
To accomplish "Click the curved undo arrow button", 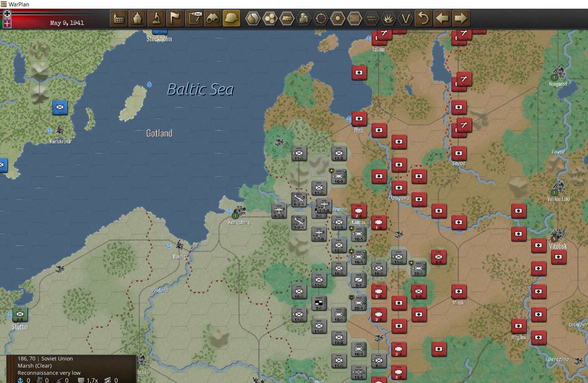I will (x=424, y=18).
